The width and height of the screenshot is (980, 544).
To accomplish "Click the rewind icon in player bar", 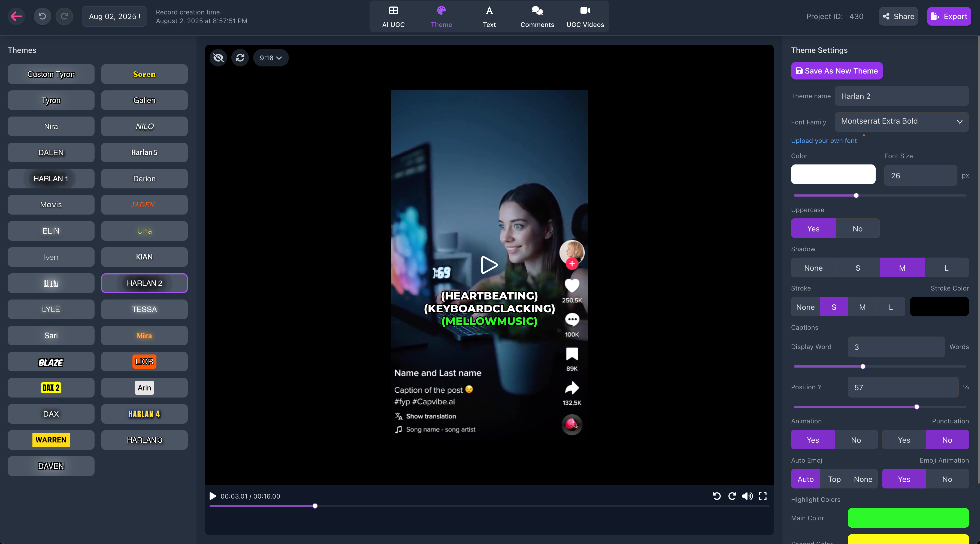I will (x=717, y=496).
